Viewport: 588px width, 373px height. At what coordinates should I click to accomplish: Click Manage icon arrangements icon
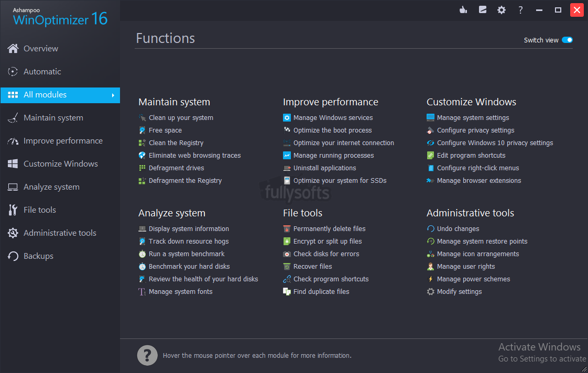coord(430,254)
